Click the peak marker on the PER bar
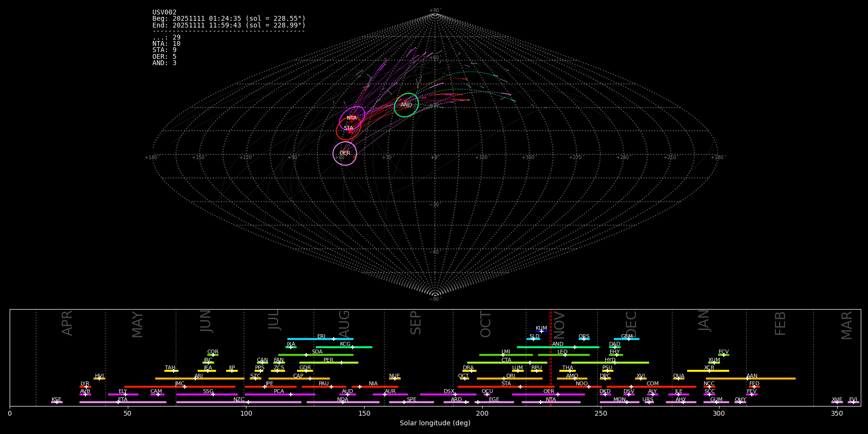 pos(341,363)
